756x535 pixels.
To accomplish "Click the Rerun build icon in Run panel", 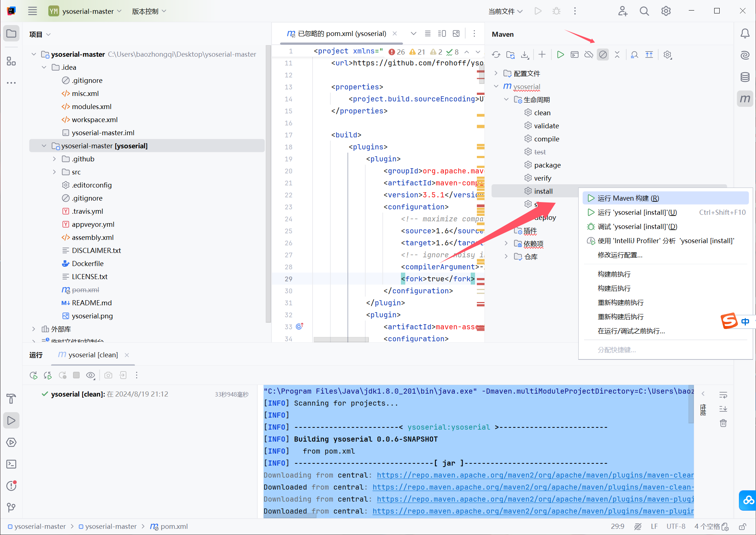I will [x=33, y=375].
